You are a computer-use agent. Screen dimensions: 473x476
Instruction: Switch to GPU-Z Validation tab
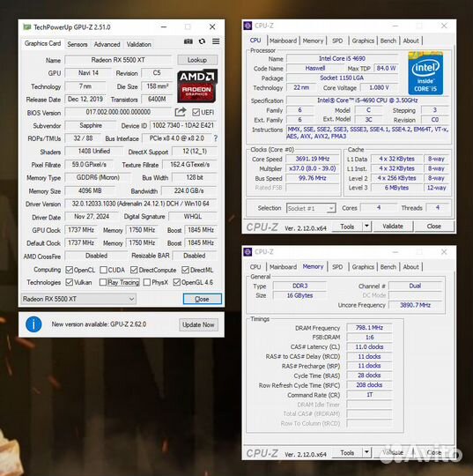tap(138, 44)
